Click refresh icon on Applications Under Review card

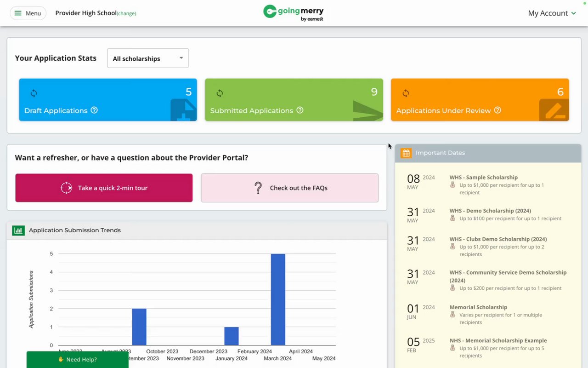click(406, 93)
